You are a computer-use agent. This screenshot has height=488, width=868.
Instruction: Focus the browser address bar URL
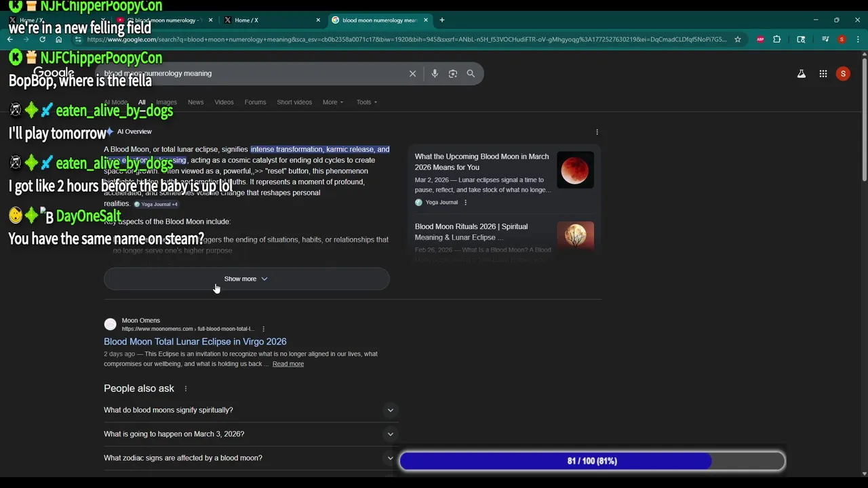pos(407,39)
